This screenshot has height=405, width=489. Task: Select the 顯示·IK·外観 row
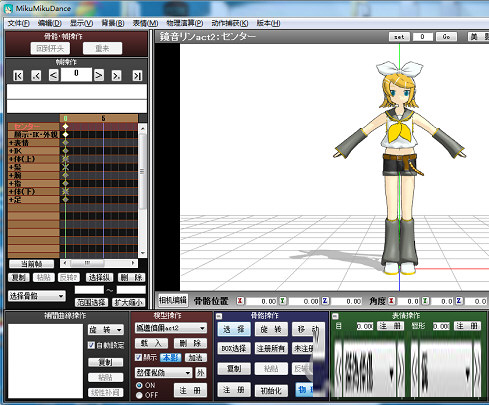(34, 135)
